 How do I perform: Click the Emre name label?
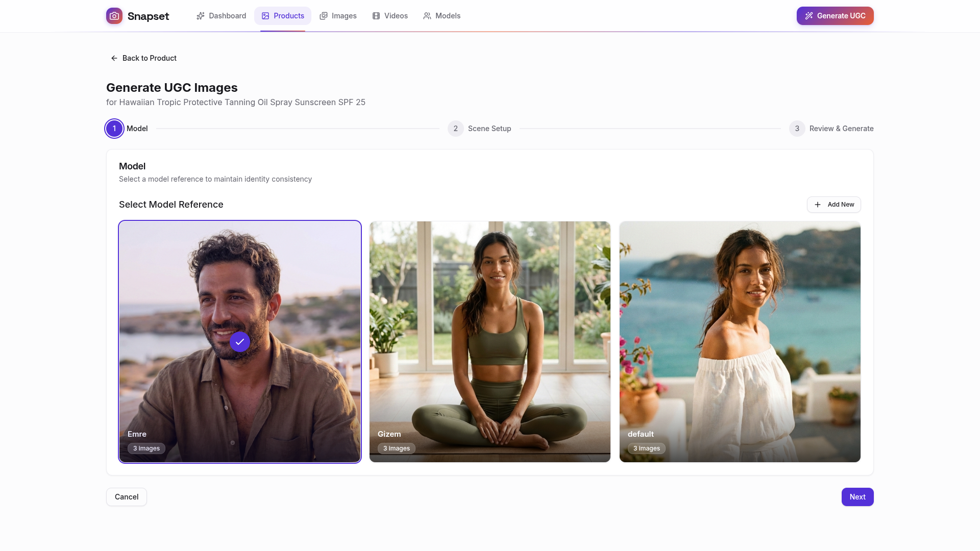[137, 434]
